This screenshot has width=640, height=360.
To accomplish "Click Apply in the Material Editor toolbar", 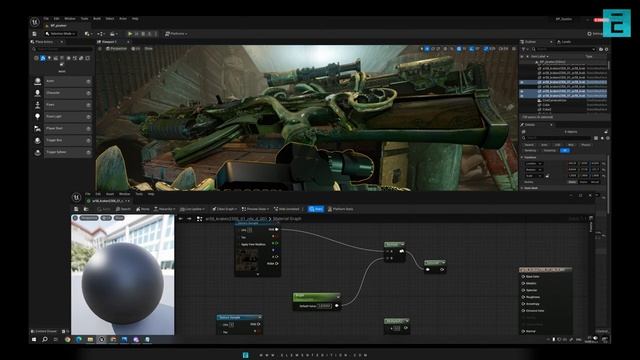I will coord(104,209).
